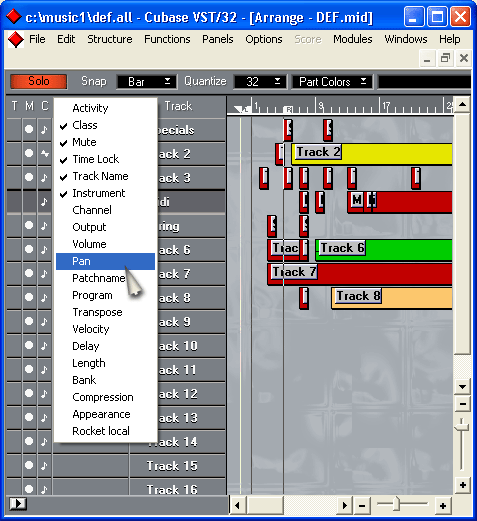
Task: Toggle the Solo button
Action: click(39, 81)
